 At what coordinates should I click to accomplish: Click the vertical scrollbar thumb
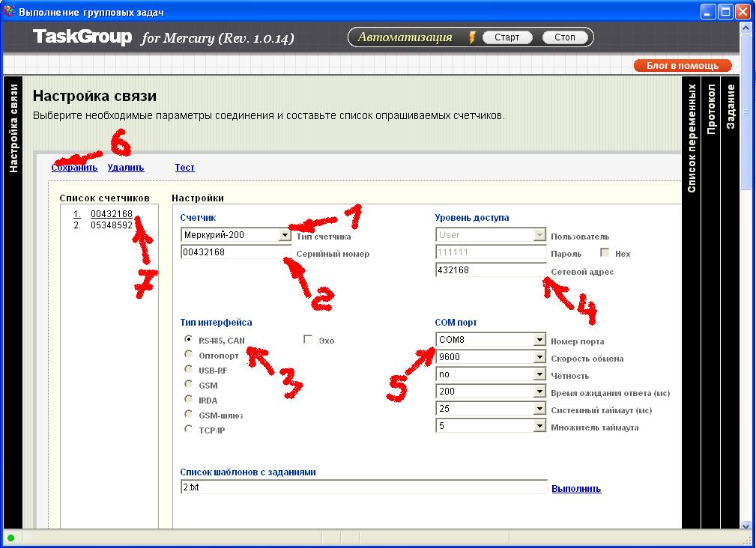[746, 112]
